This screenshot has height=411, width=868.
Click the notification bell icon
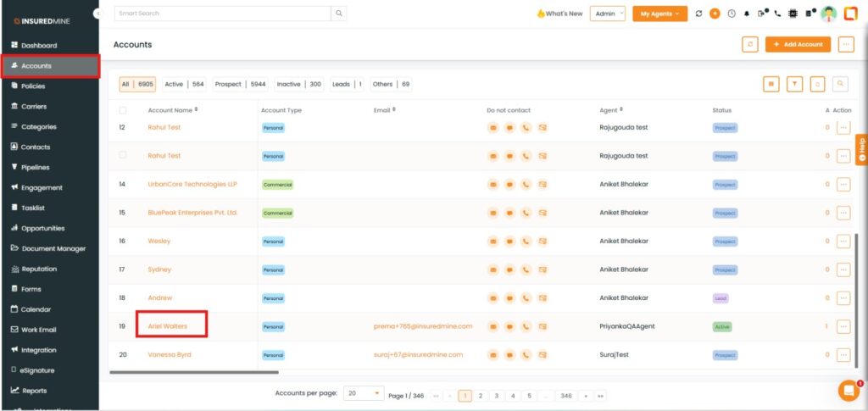click(x=746, y=14)
